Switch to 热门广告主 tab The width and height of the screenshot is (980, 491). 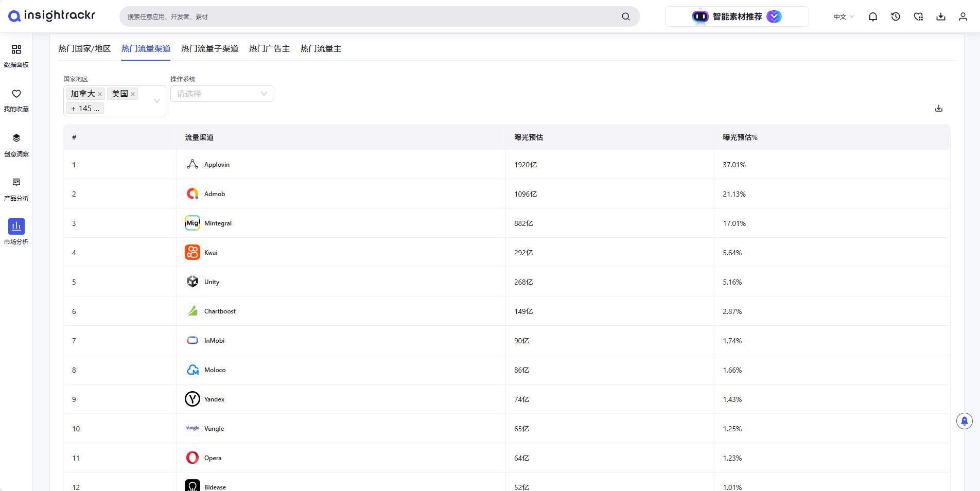269,48
